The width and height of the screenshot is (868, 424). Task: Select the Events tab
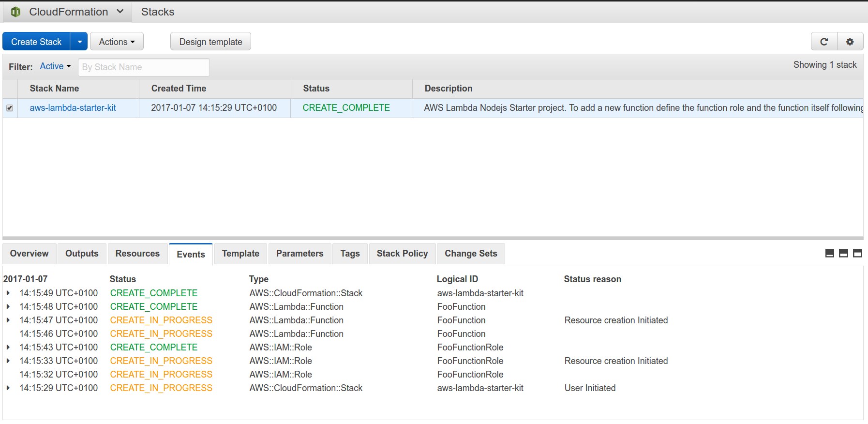(191, 254)
